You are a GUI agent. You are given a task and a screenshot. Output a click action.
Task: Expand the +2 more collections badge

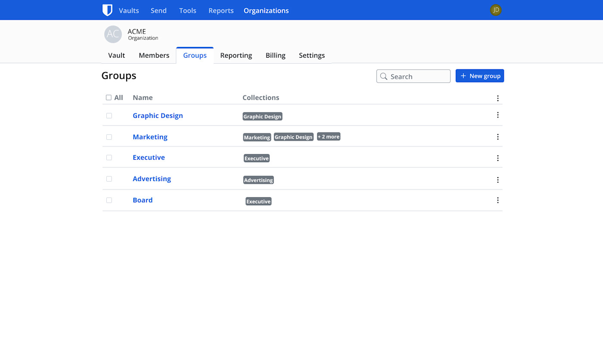[x=328, y=136]
